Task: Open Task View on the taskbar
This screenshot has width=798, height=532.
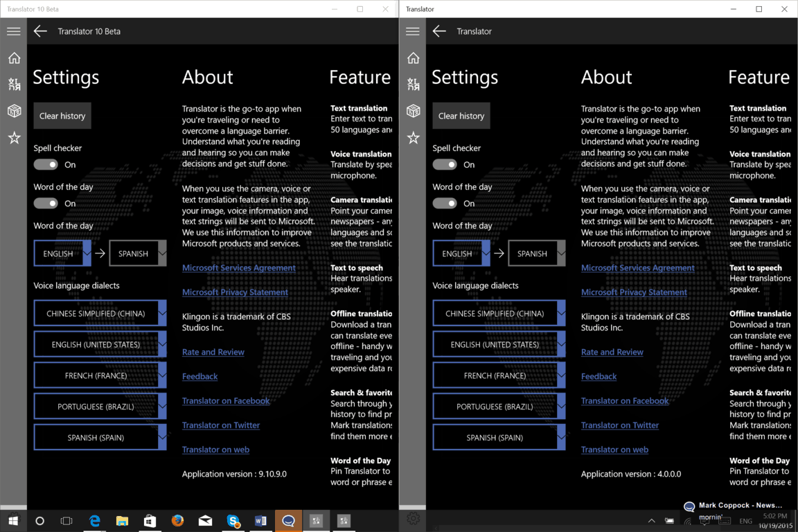Action: 66,521
